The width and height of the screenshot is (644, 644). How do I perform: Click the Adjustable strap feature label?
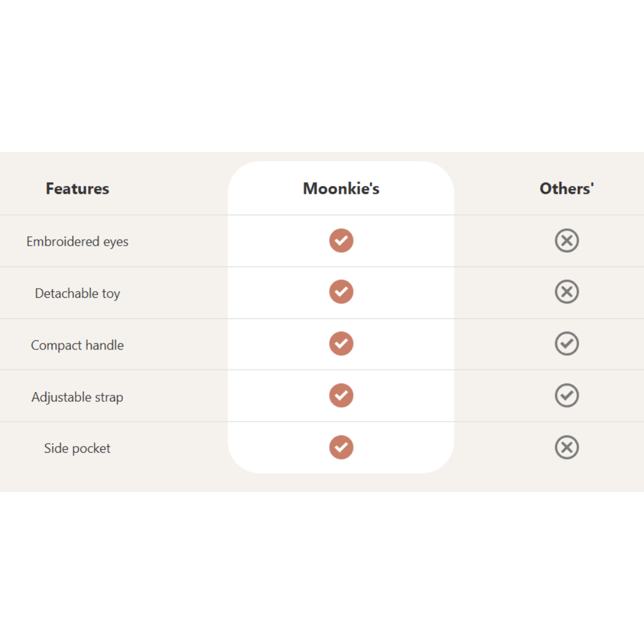[78, 397]
